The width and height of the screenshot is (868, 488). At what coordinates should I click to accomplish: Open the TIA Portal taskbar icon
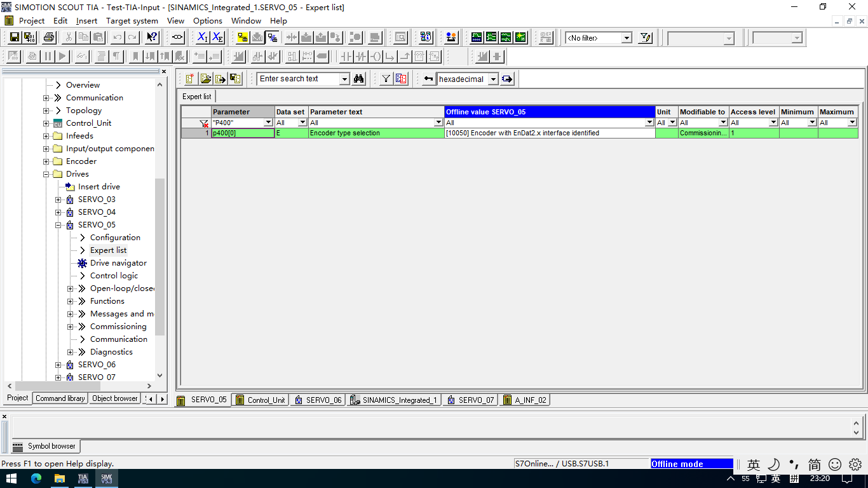click(83, 478)
